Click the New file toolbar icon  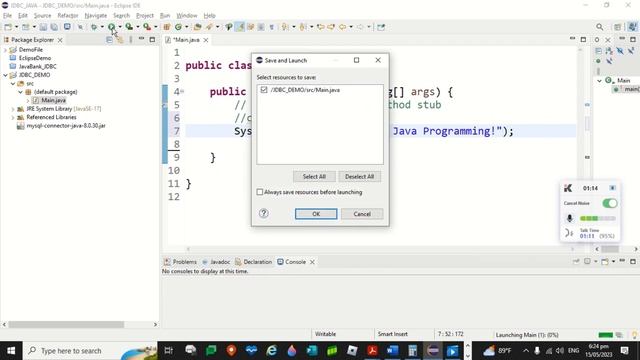coord(8,27)
